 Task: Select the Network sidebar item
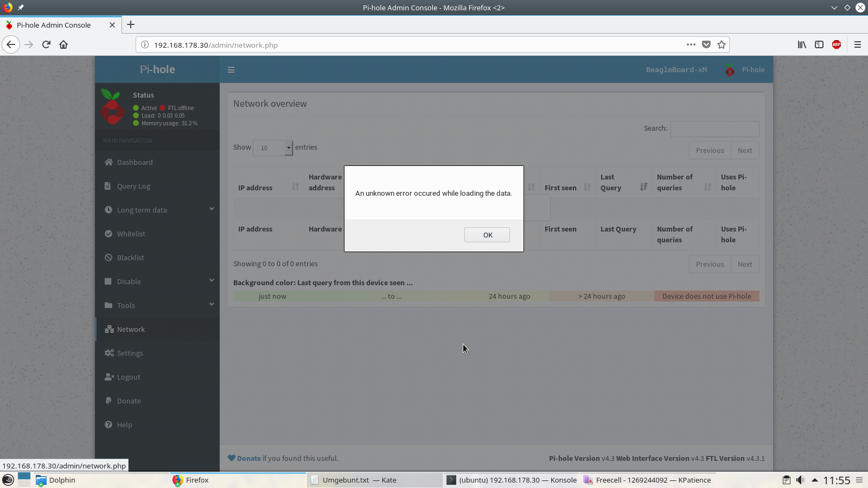[x=157, y=329]
